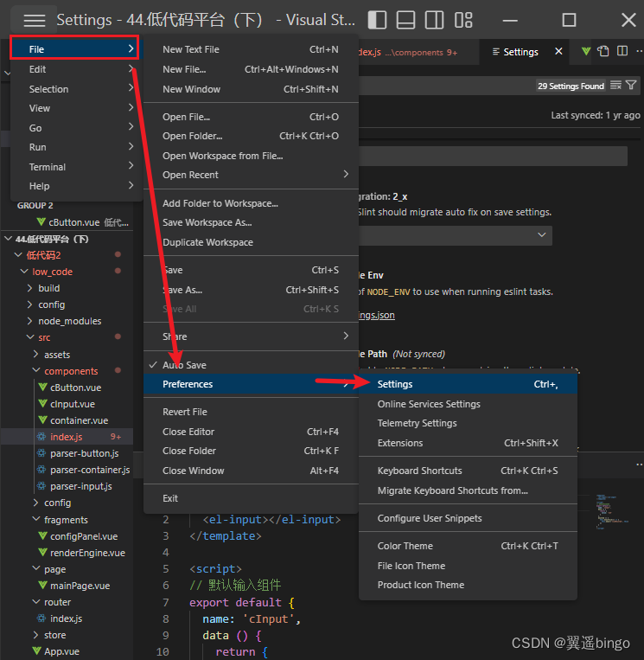This screenshot has width=644, height=660.
Task: Click Duplicate Workspace entry
Action: pos(251,242)
